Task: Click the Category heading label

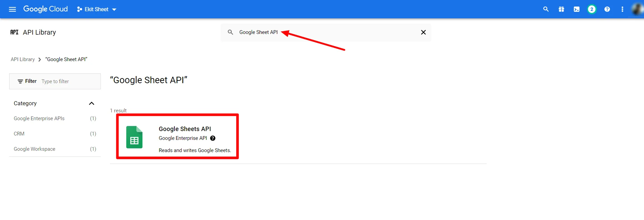Action: click(25, 103)
